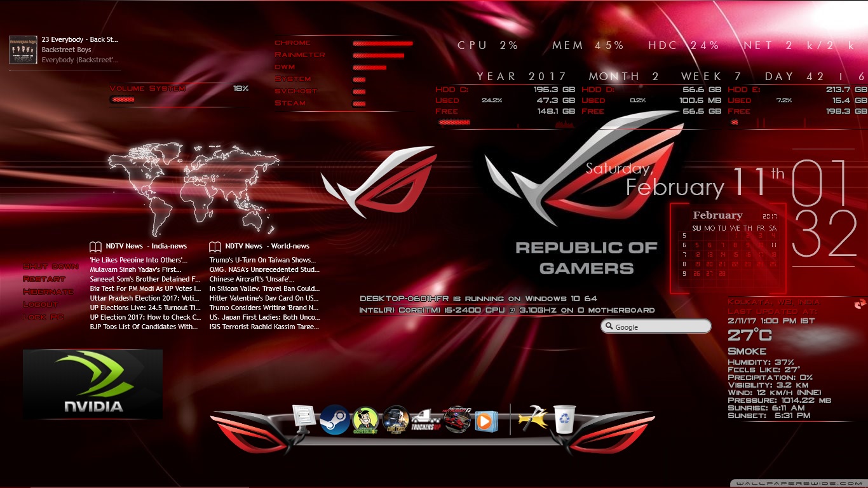
Task: Open the Mulayam Singh Yadav's First headline
Action: coord(135,269)
